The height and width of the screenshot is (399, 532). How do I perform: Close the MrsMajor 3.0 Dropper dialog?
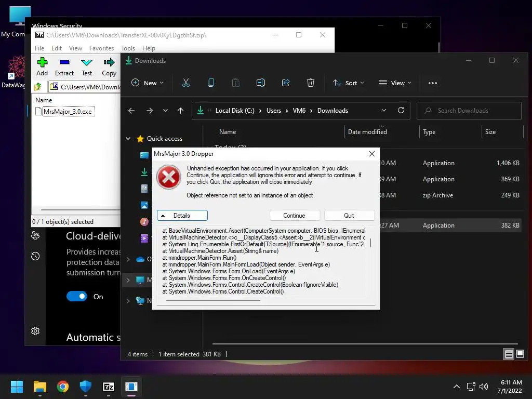coord(372,154)
